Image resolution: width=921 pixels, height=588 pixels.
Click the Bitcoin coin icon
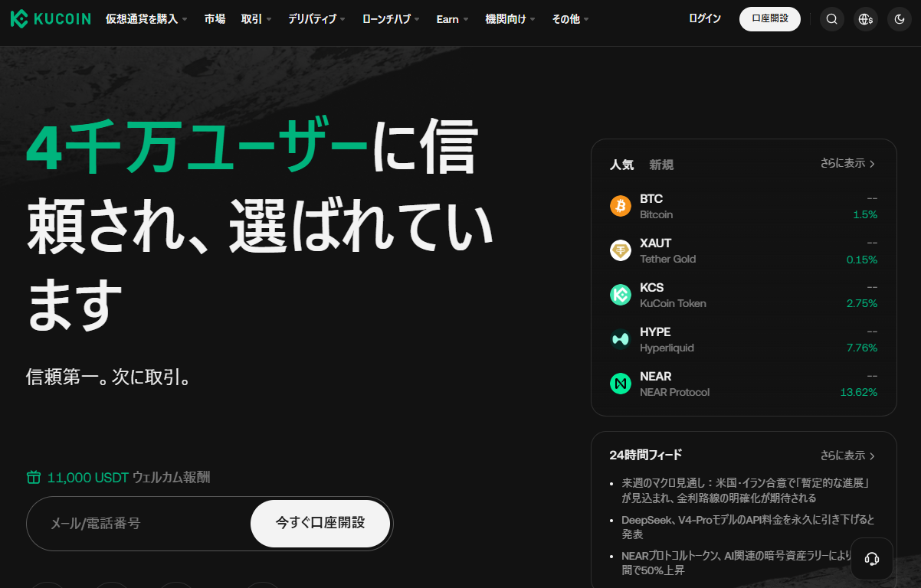(x=621, y=206)
